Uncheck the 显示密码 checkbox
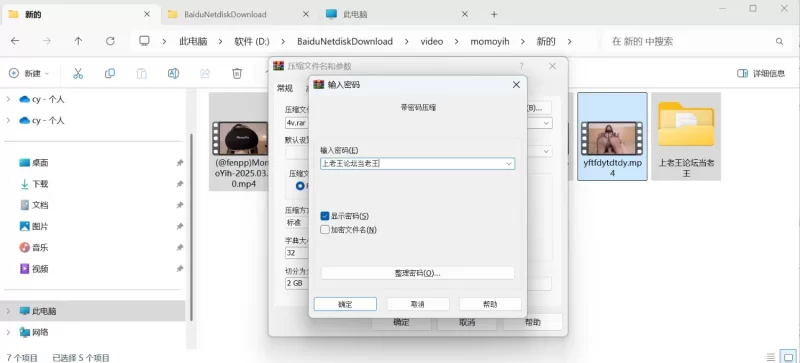The height and width of the screenshot is (363, 800). 324,216
